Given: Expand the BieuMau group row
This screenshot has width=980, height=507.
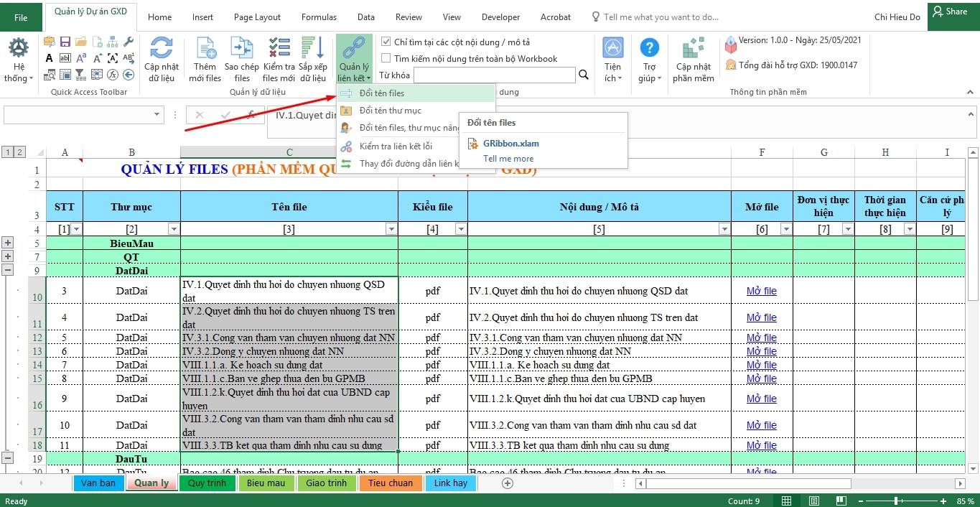Looking at the screenshot, I should pyautogui.click(x=8, y=243).
